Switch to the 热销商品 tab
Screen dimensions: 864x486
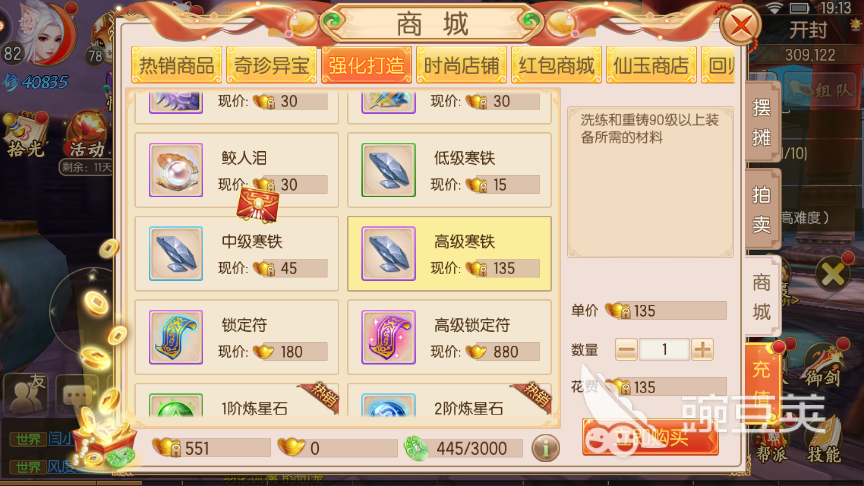click(176, 66)
